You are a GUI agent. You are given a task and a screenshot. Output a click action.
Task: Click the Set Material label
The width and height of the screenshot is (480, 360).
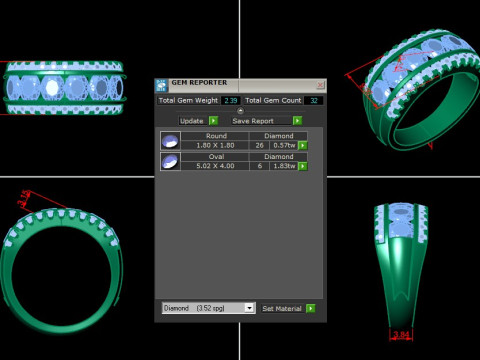(282, 309)
